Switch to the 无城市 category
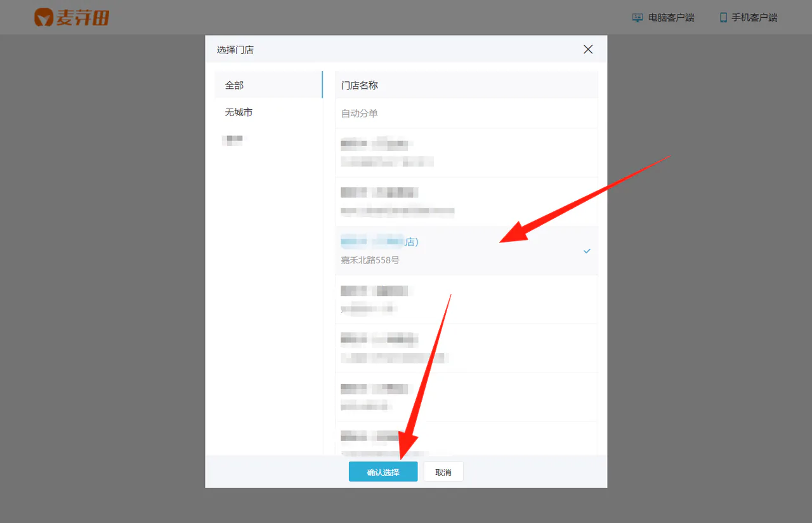This screenshot has height=523, width=812. [269, 112]
